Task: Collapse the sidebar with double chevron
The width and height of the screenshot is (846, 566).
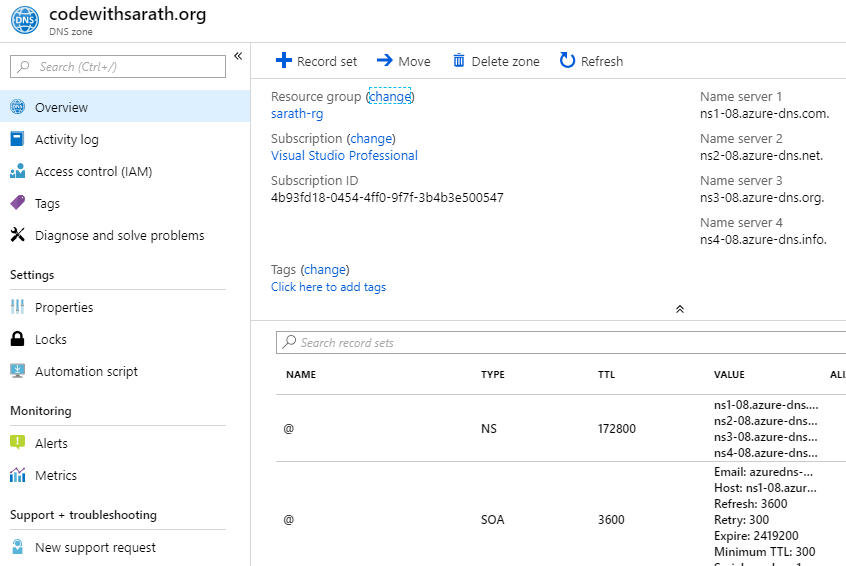Action: click(x=238, y=56)
